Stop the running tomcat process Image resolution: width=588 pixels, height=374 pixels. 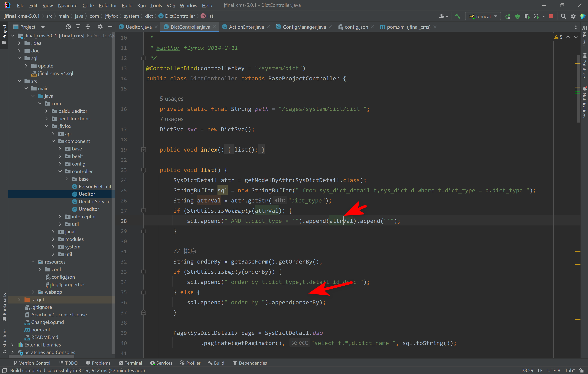tap(551, 16)
